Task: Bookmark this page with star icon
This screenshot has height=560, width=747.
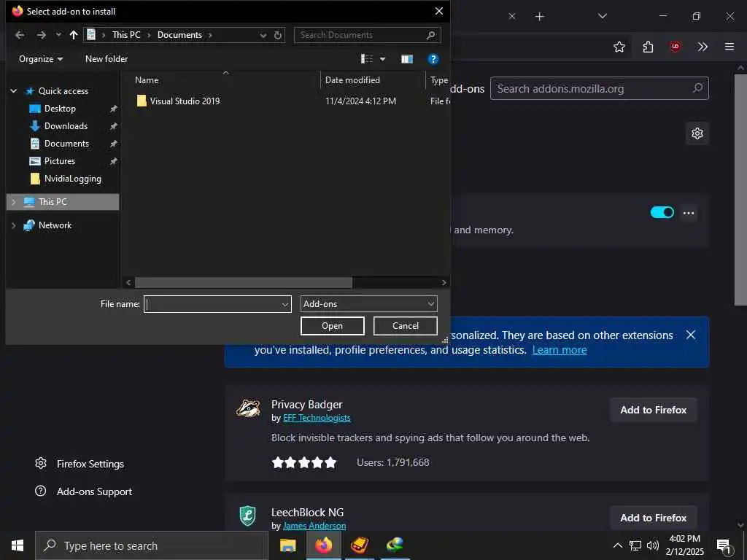Action: point(619,47)
